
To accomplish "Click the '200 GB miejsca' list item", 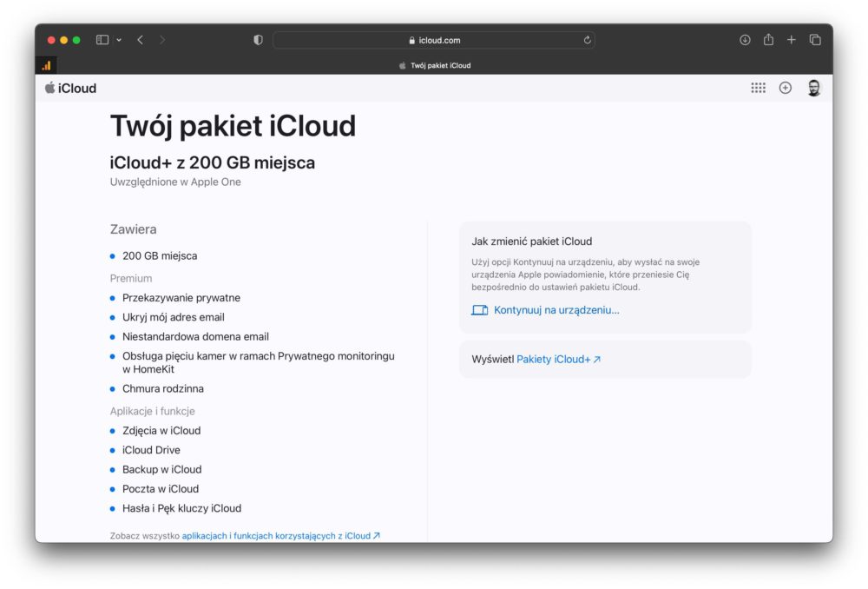I will pyautogui.click(x=160, y=256).
